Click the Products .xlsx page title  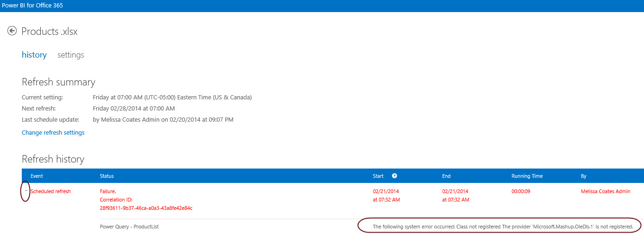[x=50, y=32]
